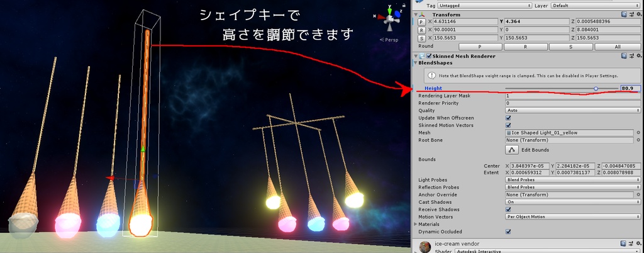Click Round R button
The height and width of the screenshot is (253, 644).
[525, 47]
